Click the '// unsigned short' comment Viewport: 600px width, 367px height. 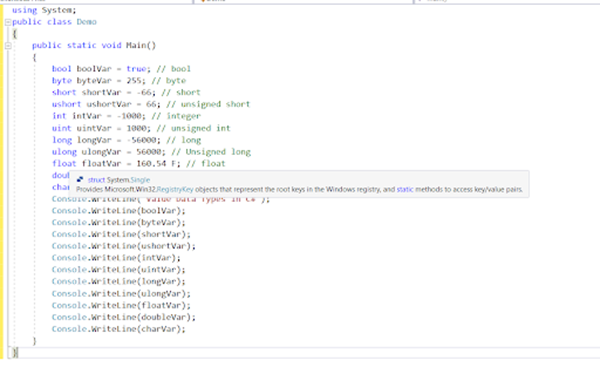click(208, 104)
